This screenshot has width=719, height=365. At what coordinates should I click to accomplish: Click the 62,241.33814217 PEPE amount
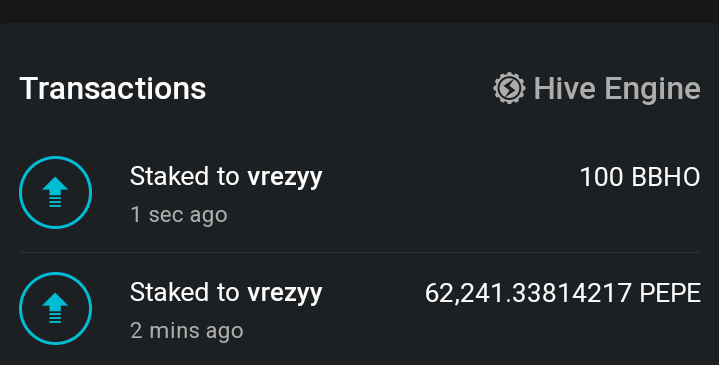(563, 293)
